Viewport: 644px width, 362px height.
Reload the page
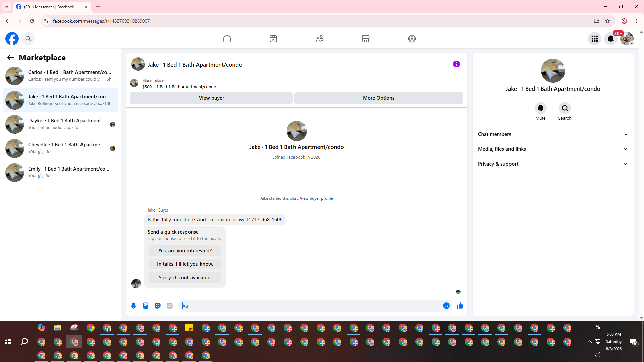32,21
